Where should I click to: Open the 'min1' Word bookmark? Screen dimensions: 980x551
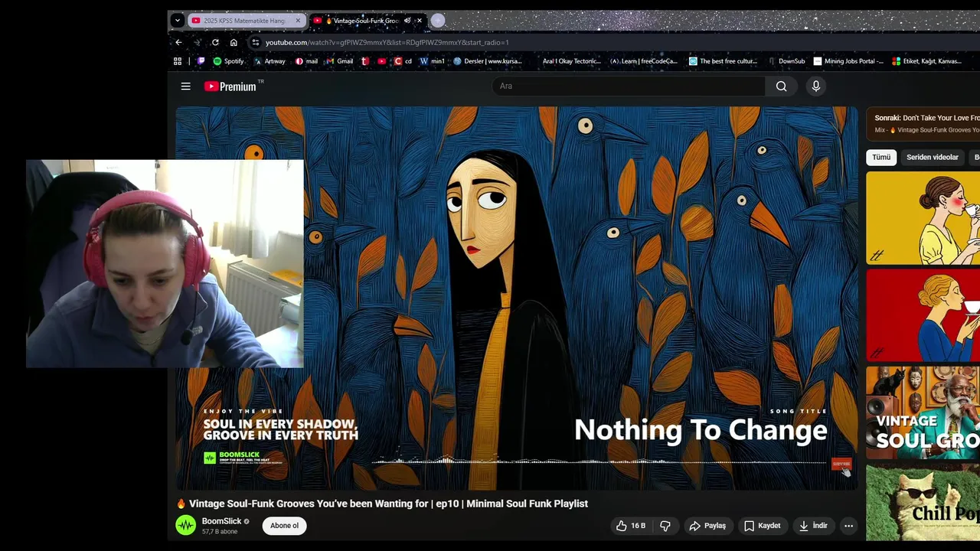[x=433, y=61]
